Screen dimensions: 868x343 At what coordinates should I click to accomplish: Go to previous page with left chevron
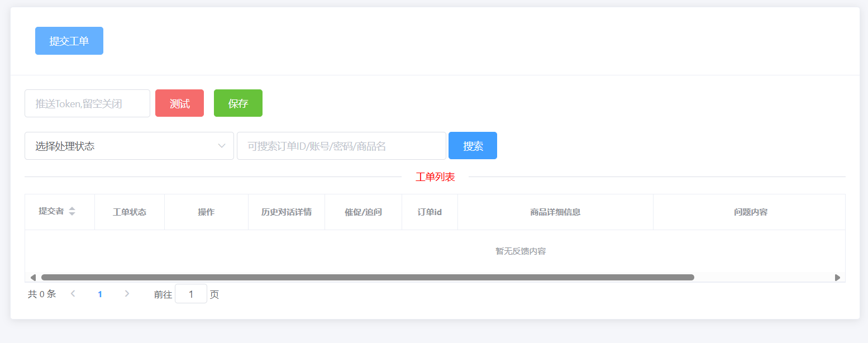[x=73, y=294]
